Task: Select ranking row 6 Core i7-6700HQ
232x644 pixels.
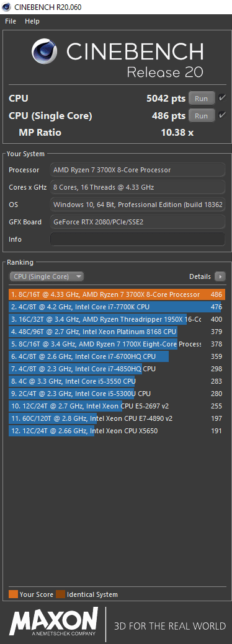Action: 117,356
